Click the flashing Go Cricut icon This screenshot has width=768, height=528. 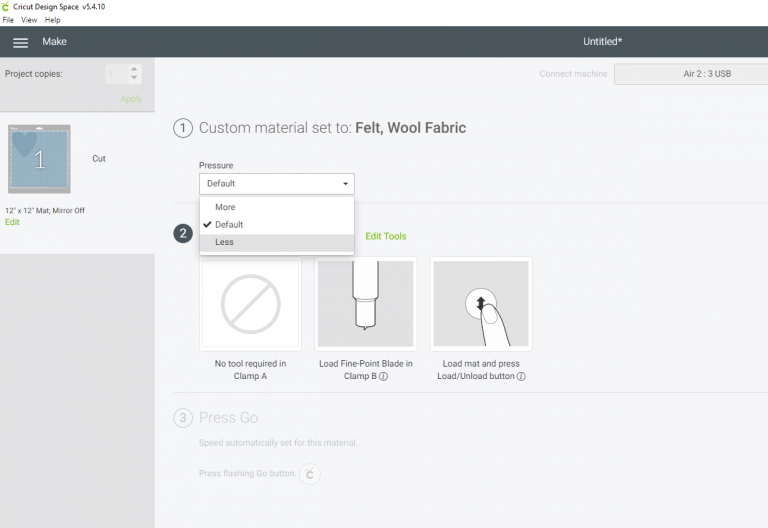[x=310, y=474]
